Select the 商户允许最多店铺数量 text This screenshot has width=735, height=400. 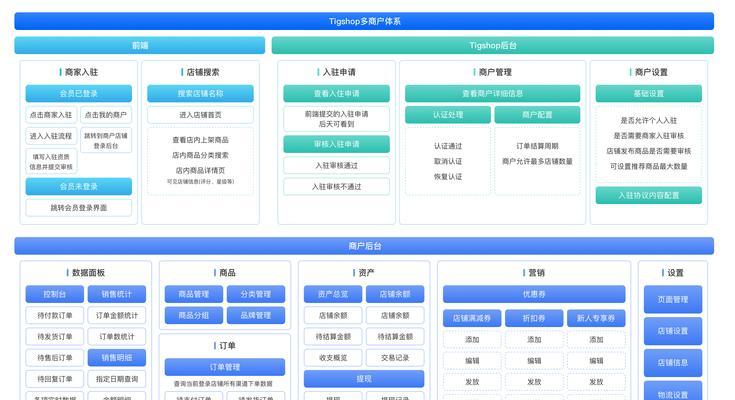coord(537,161)
